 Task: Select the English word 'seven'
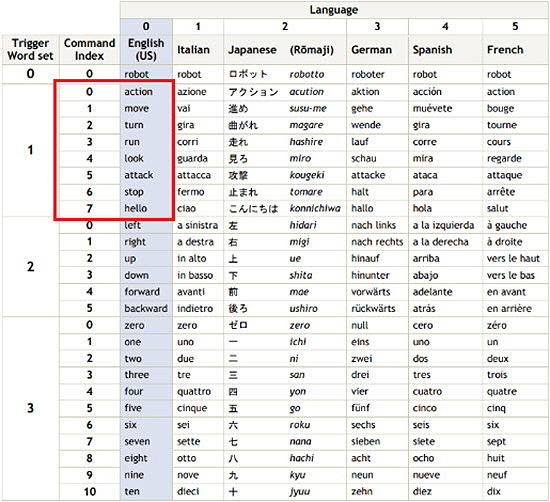click(x=137, y=442)
